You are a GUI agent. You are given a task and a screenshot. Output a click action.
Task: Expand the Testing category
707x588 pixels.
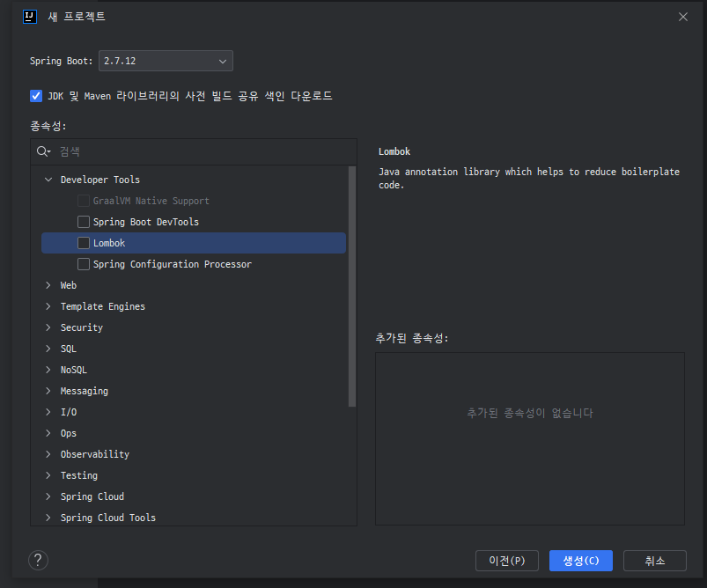pos(48,475)
